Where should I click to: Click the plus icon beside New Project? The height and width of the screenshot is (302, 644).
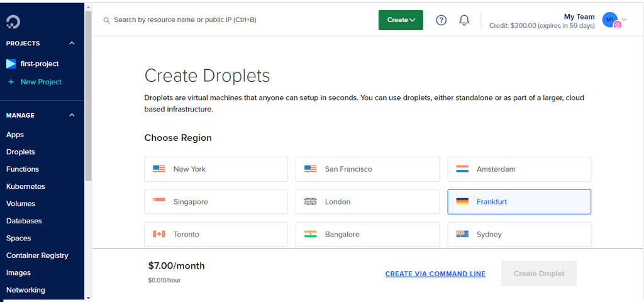11,82
